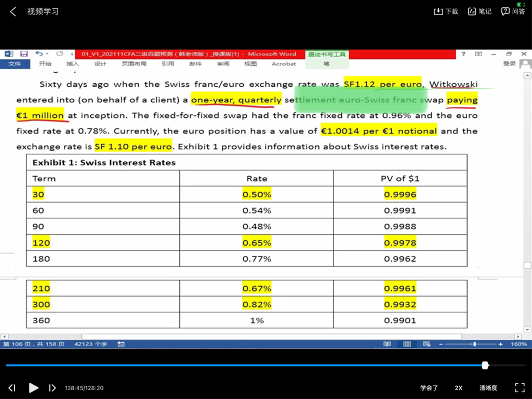Screen dimensions: 532x399
Task: Open the undo history dropdown arrow
Action: pos(47,54)
